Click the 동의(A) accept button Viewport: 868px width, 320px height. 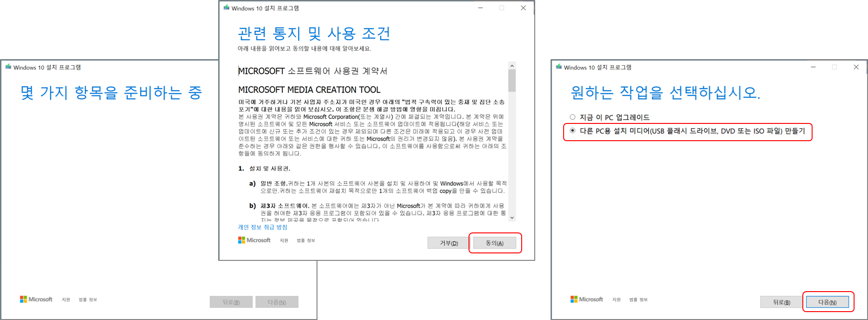coord(495,243)
